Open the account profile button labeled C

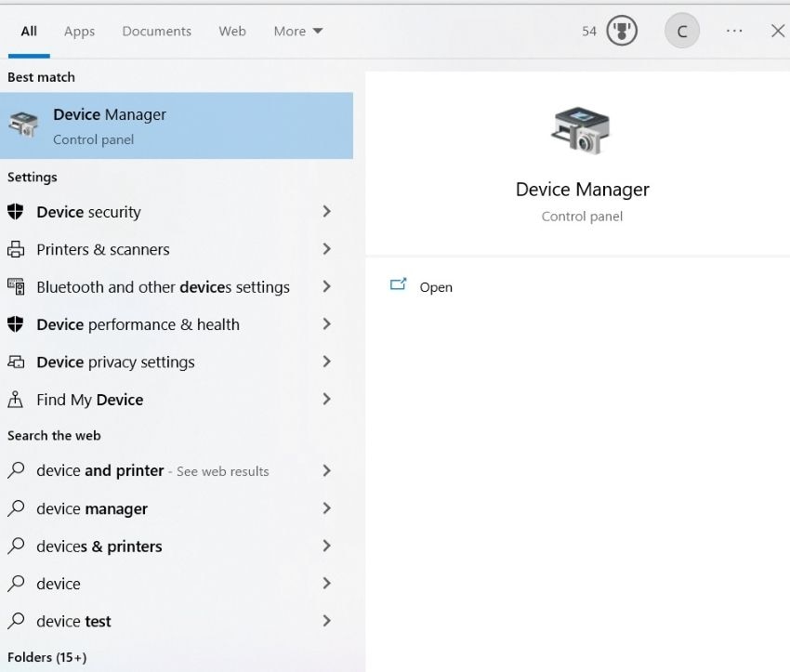tap(681, 32)
